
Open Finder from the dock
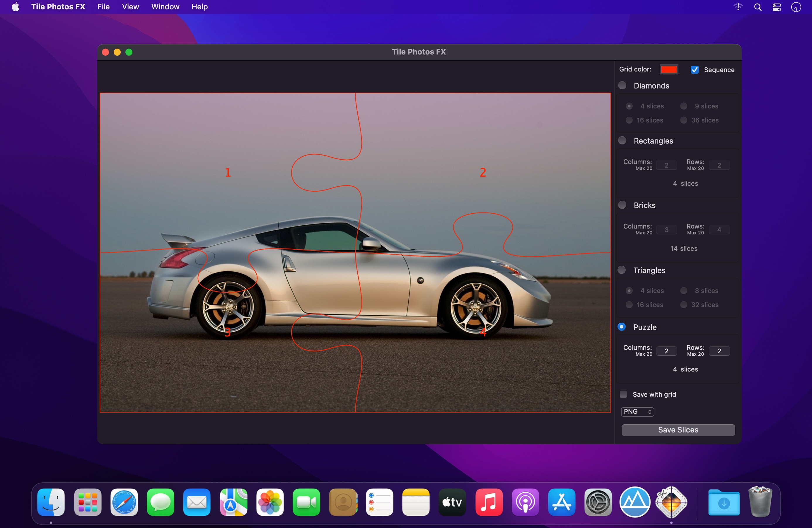coord(51,502)
